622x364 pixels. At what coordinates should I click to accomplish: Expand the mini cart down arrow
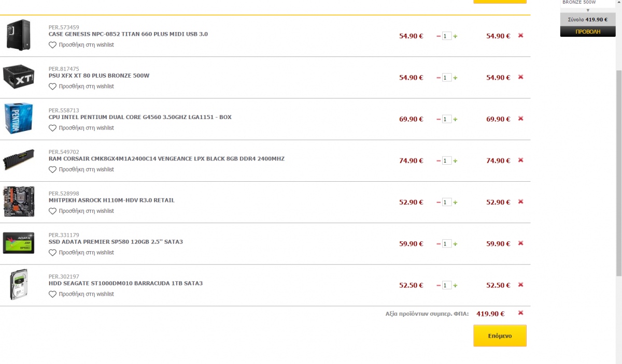coord(588,10)
